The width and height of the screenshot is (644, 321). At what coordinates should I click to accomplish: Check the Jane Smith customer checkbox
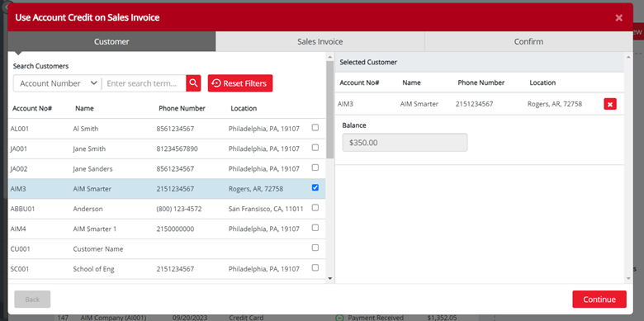pyautogui.click(x=315, y=148)
